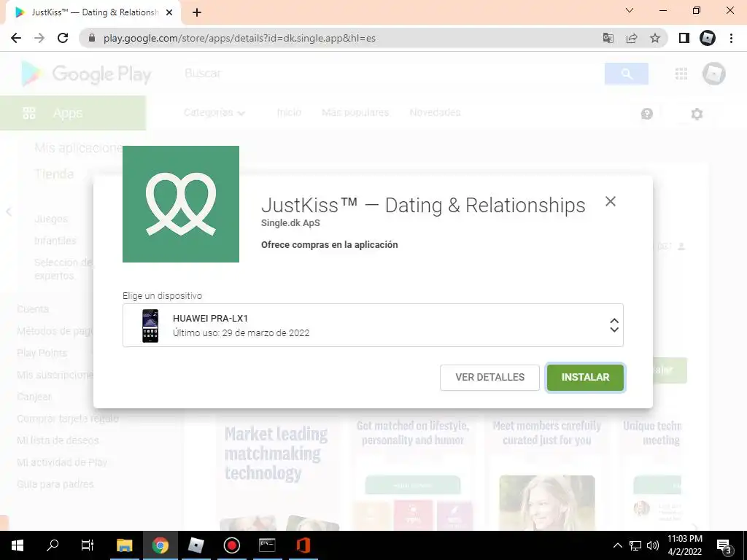View site information lock icon

point(92,38)
